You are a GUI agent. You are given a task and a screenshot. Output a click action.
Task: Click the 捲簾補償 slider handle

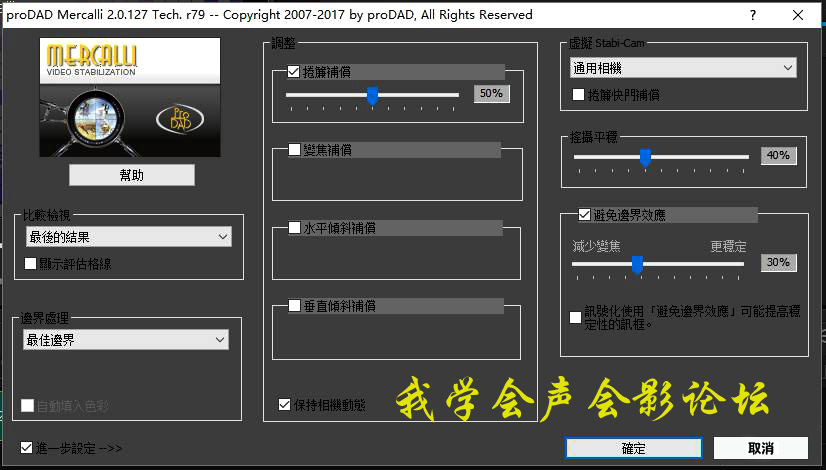372,96
